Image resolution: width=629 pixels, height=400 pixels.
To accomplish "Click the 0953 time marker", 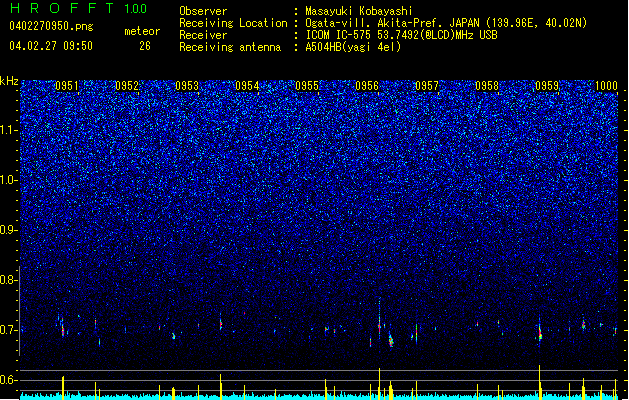I will 187,86.
